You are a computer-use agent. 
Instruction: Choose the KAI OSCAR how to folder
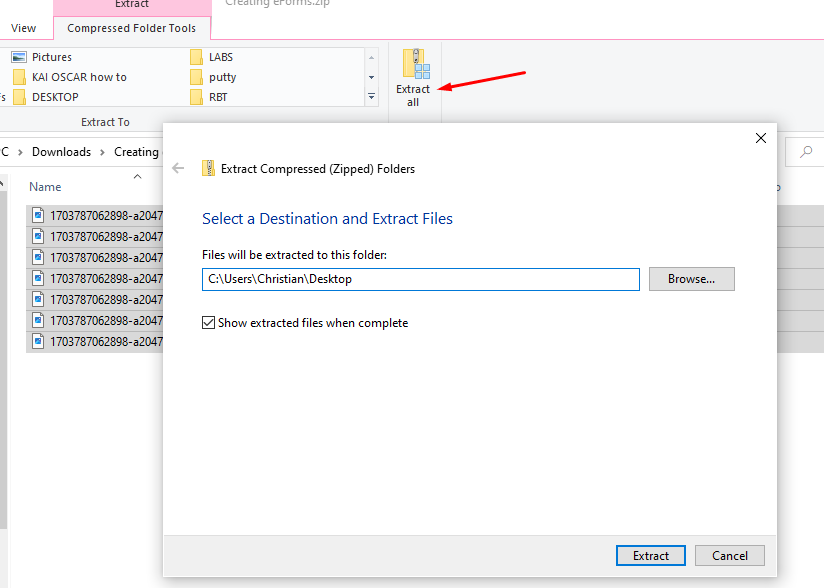point(78,77)
